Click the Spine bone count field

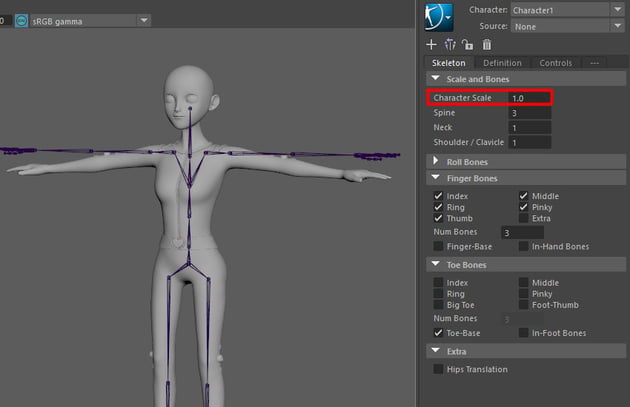click(x=529, y=113)
